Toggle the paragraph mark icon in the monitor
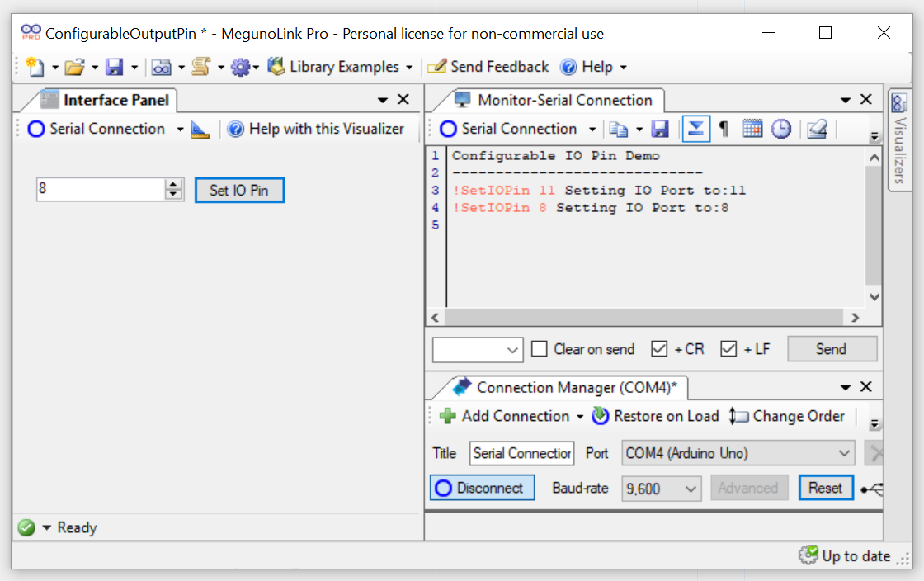 tap(724, 129)
